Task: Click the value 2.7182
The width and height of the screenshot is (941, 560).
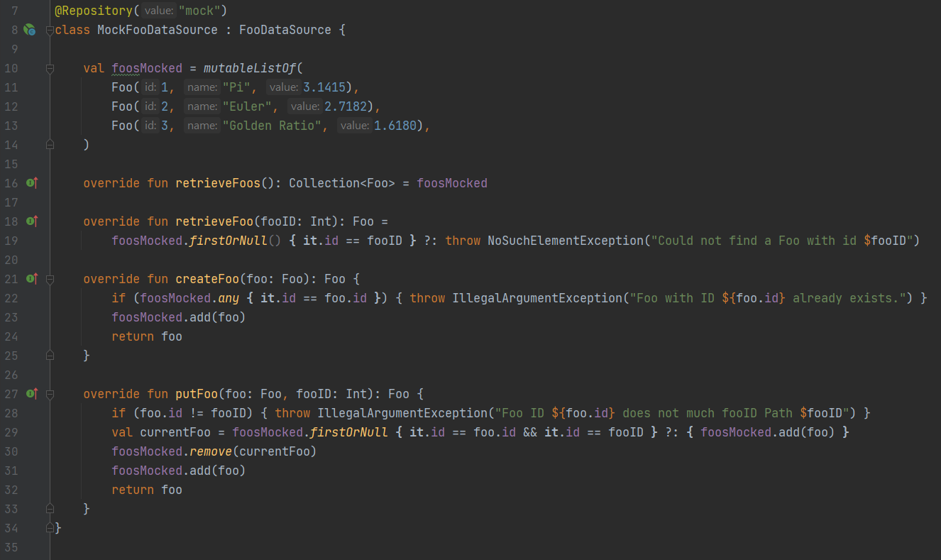Action: pyautogui.click(x=346, y=106)
